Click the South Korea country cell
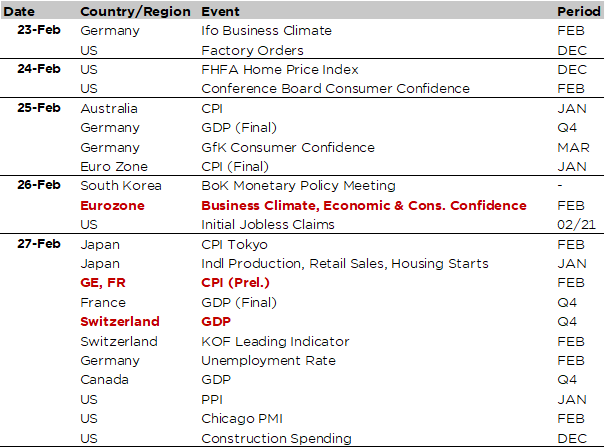Image resolution: width=605 pixels, height=448 pixels. click(120, 186)
